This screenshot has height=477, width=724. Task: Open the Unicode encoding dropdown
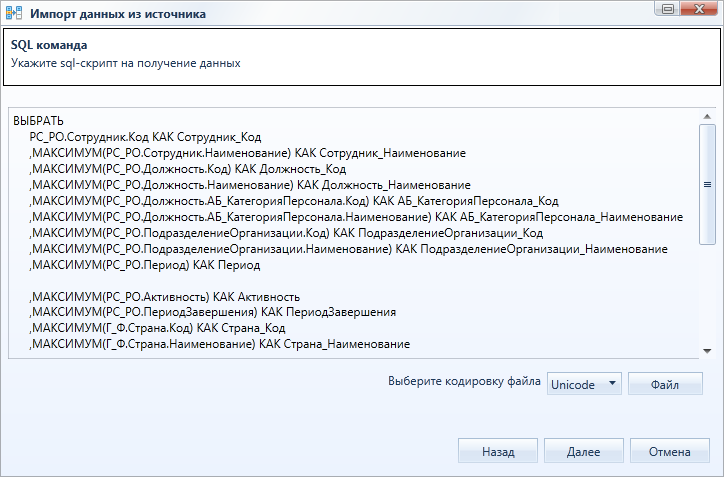pos(584,384)
